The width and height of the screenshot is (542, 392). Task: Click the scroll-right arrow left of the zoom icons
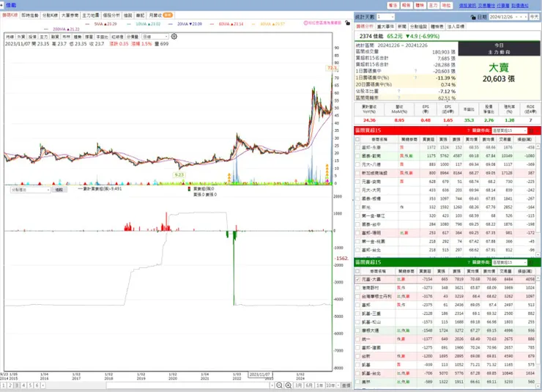coord(272,385)
